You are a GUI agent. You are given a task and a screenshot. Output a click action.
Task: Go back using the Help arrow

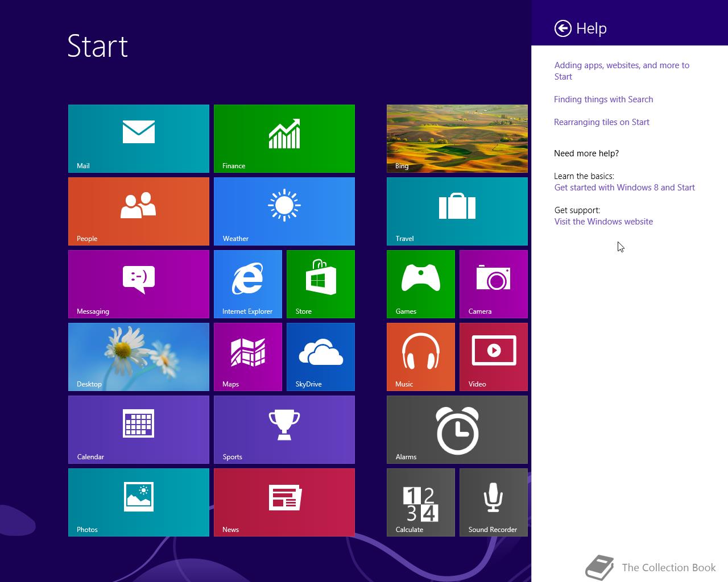[x=563, y=28]
